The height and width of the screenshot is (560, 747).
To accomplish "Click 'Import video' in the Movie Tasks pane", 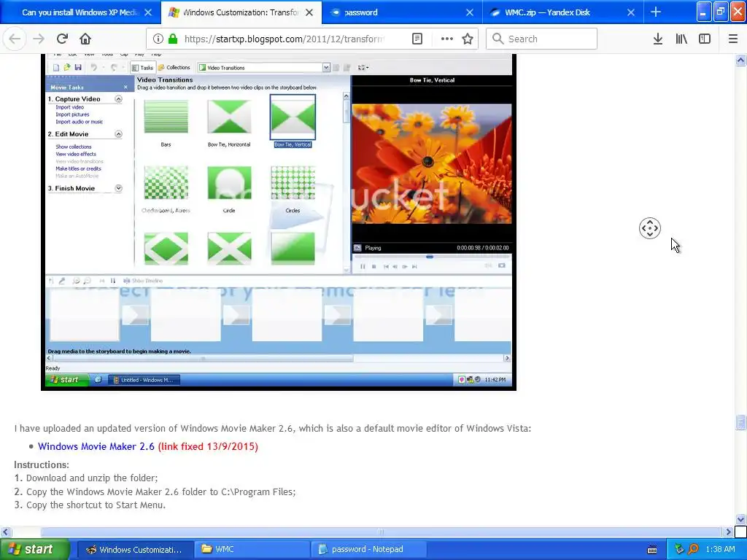I will pos(69,107).
